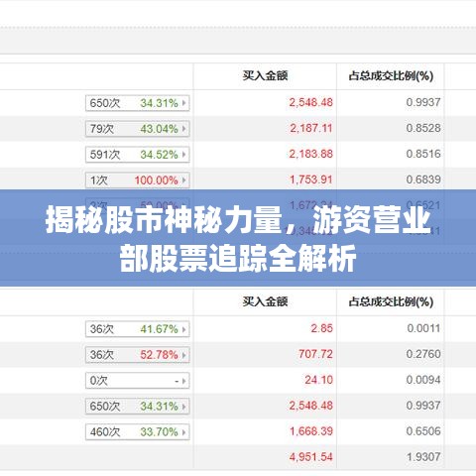Screen dimensions: 476x476
Task: Click 买入金额 header above the 2.85 row
Action: (x=265, y=301)
